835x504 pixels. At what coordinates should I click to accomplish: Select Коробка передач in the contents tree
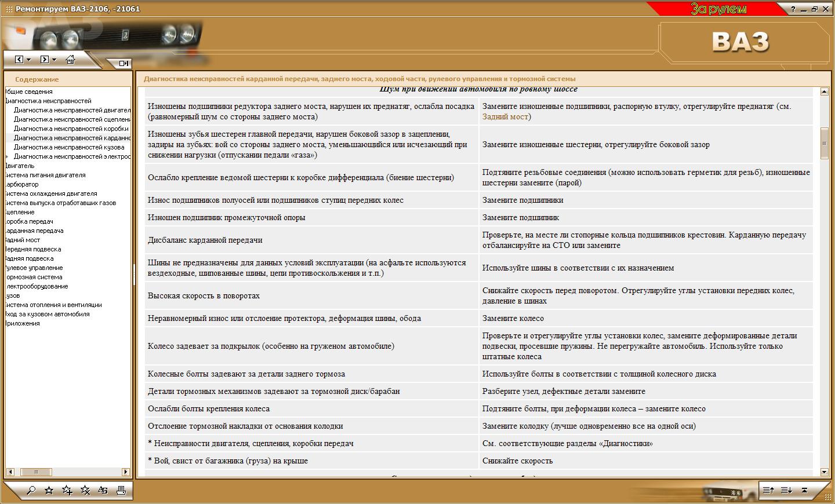[x=29, y=221]
